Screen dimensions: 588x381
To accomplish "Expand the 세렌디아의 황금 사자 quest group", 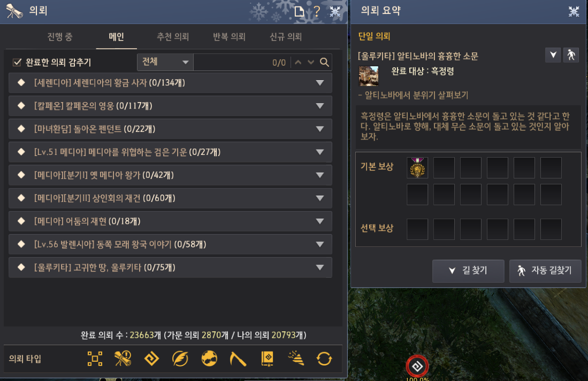I will tap(170, 83).
